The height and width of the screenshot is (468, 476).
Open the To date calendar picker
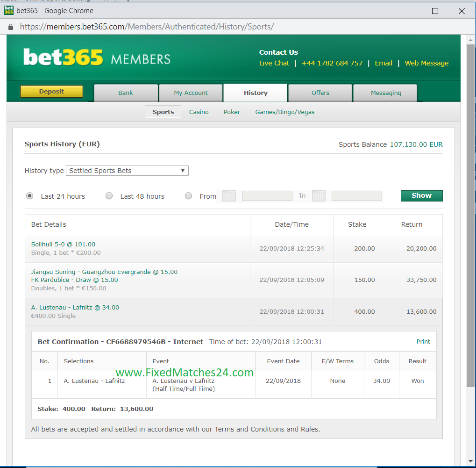click(319, 196)
